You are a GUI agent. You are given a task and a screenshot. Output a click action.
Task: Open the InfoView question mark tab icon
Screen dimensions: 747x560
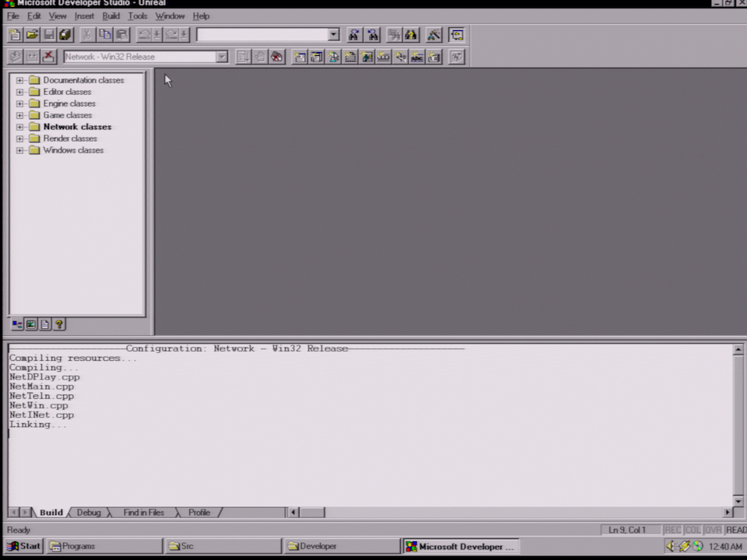pos(59,325)
